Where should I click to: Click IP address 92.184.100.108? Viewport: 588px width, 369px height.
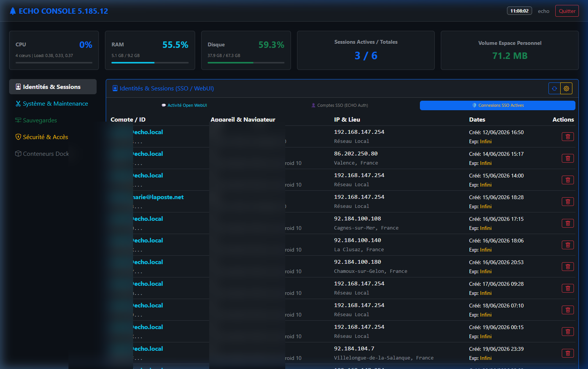pos(358,219)
